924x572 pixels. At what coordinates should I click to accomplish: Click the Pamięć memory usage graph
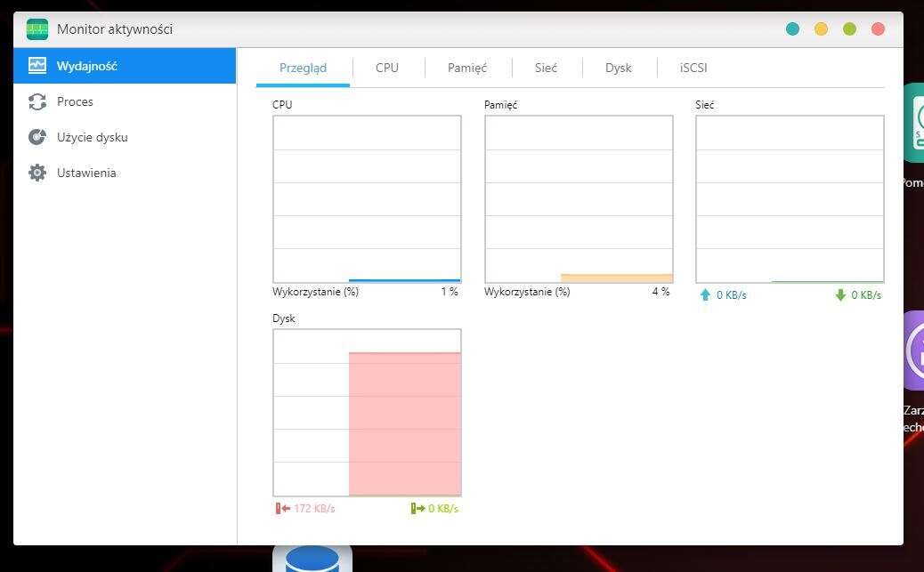click(579, 199)
